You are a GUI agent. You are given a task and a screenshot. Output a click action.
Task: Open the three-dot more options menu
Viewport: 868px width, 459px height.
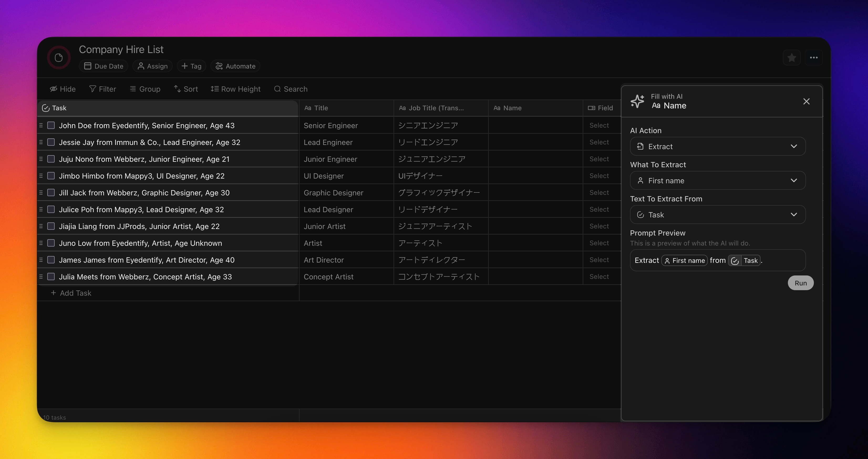814,58
